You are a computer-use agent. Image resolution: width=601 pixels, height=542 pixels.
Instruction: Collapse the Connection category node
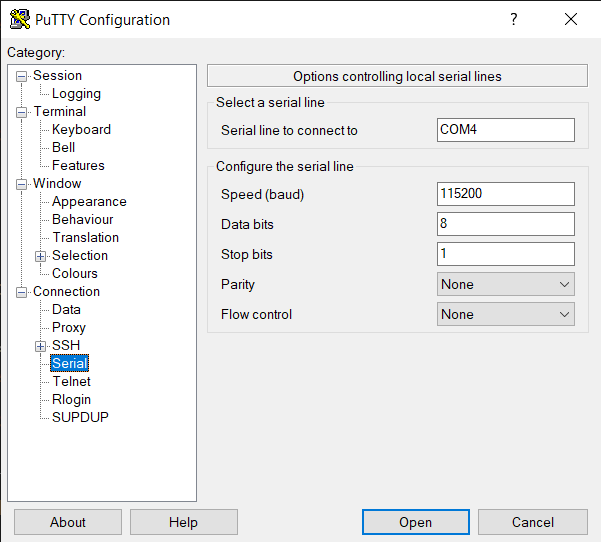coord(22,292)
